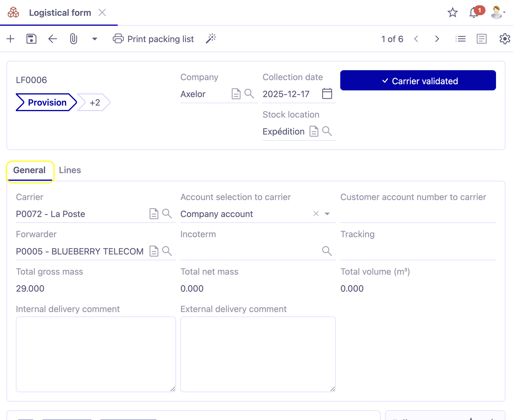513x420 pixels.
Task: Click the Carrier validated button
Action: point(418,80)
